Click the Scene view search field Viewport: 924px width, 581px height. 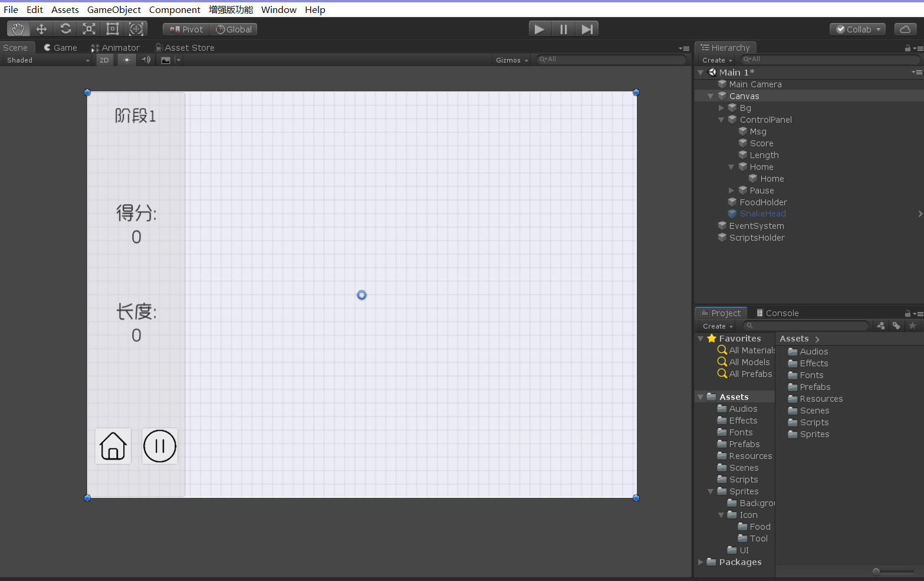(x=611, y=60)
